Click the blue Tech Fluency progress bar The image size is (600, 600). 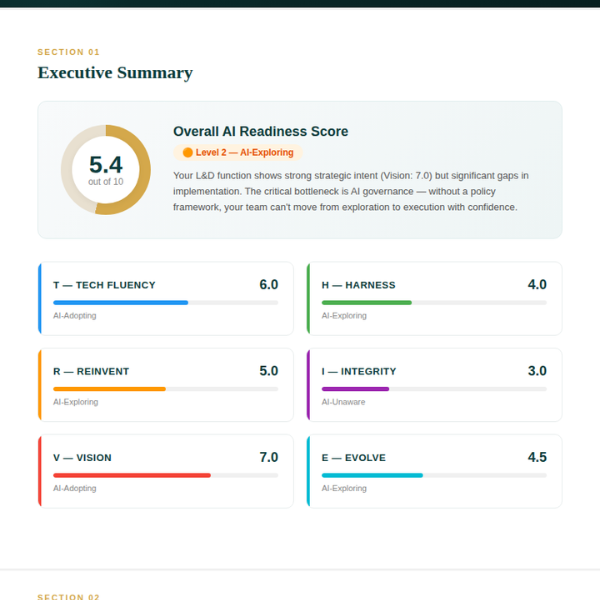coord(120,302)
